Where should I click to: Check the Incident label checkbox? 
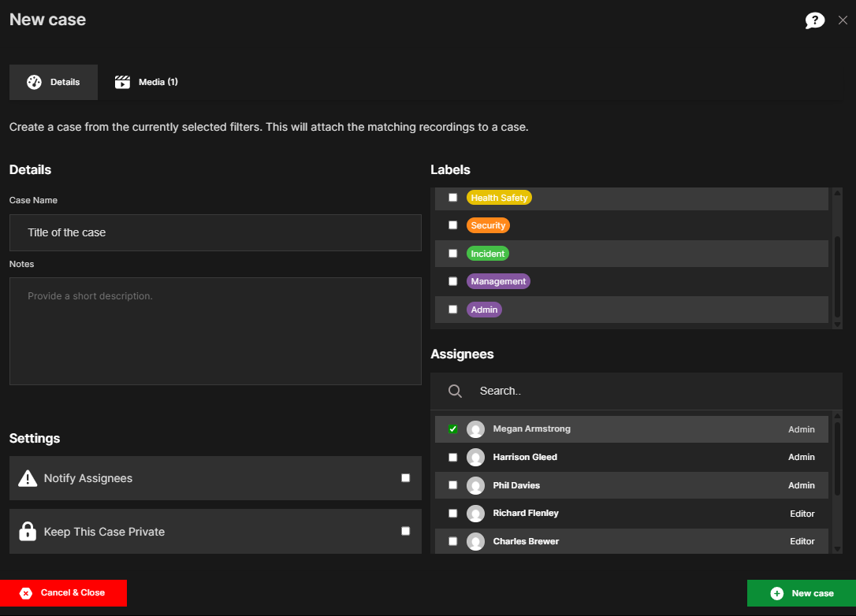pyautogui.click(x=452, y=254)
